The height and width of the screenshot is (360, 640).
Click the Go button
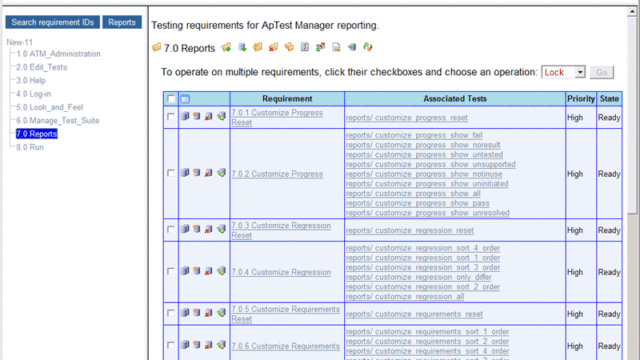click(602, 72)
